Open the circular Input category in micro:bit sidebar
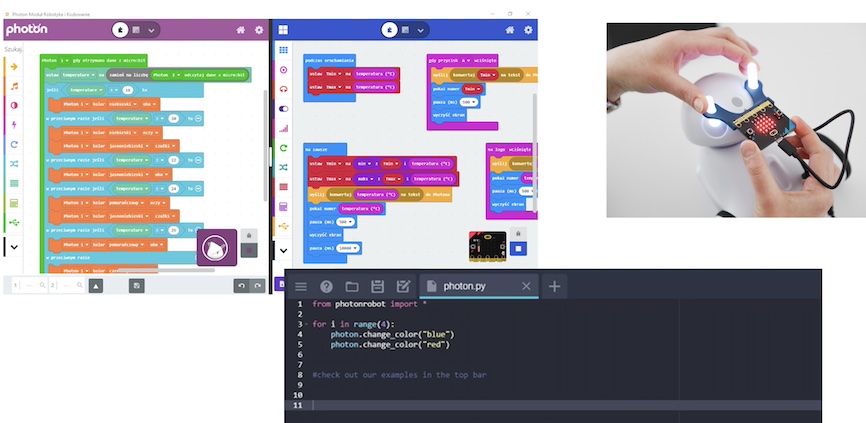This screenshot has width=866, height=423. (x=283, y=70)
